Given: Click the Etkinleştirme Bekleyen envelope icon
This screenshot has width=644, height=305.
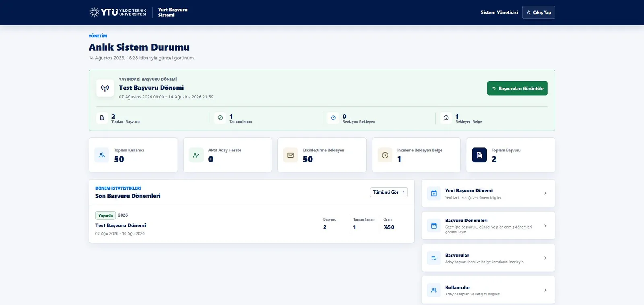Looking at the screenshot, I should (291, 155).
